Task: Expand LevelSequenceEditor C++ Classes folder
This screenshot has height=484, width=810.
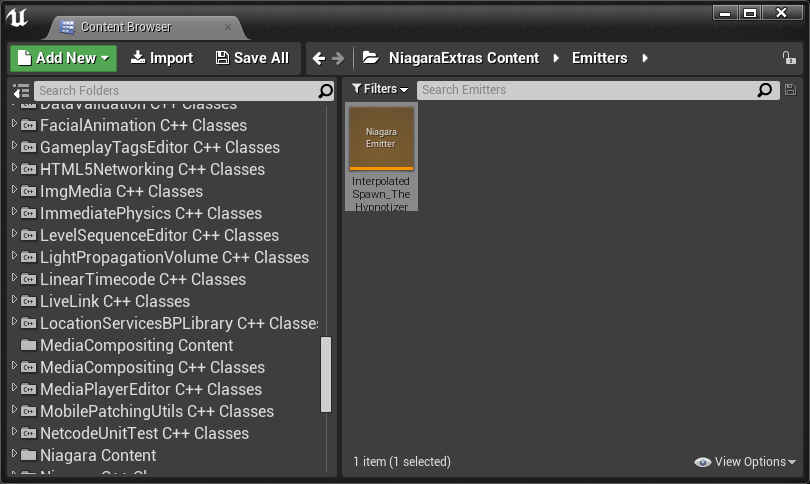Action: coord(14,233)
